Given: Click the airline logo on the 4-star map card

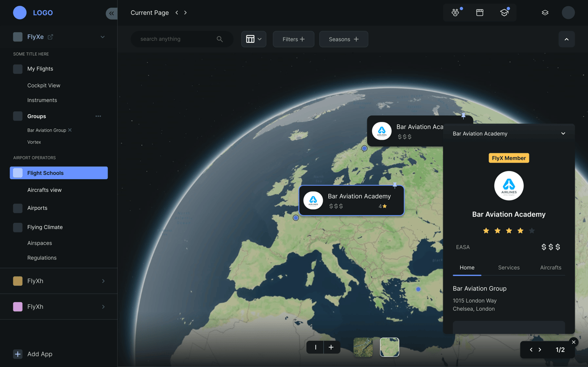Looking at the screenshot, I should pyautogui.click(x=313, y=200).
